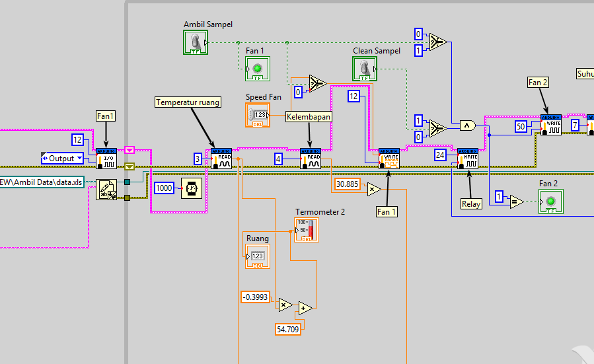Select the Equal comparison node near Fan 2 indicator

coord(516,201)
